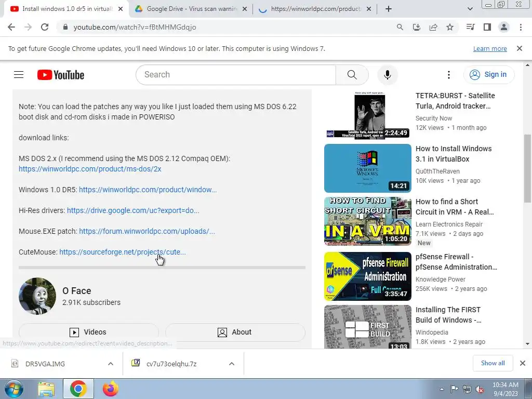Open the channel About button
The width and height of the screenshot is (532, 399).
click(235, 332)
